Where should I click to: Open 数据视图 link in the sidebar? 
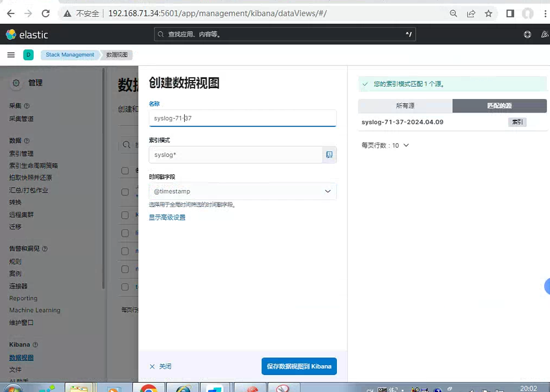coord(21,358)
